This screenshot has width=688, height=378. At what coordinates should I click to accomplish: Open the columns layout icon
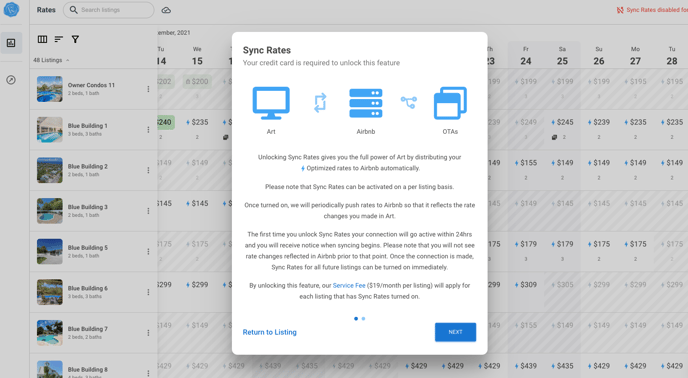click(x=42, y=40)
